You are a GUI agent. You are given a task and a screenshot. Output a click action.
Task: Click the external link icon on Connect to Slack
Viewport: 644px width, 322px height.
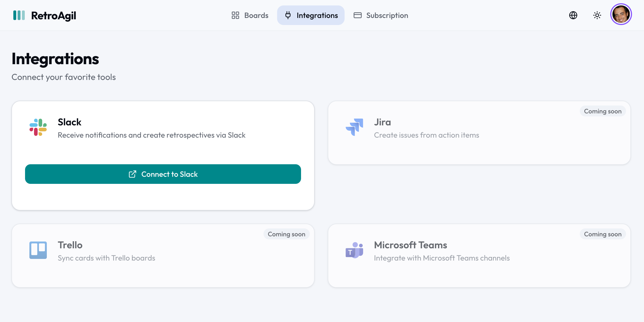133,174
